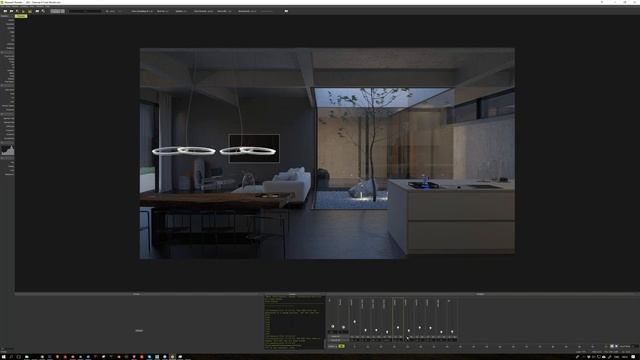The height and width of the screenshot is (360, 640).
Task: Open the Windows Start menu
Action: [x=4, y=357]
